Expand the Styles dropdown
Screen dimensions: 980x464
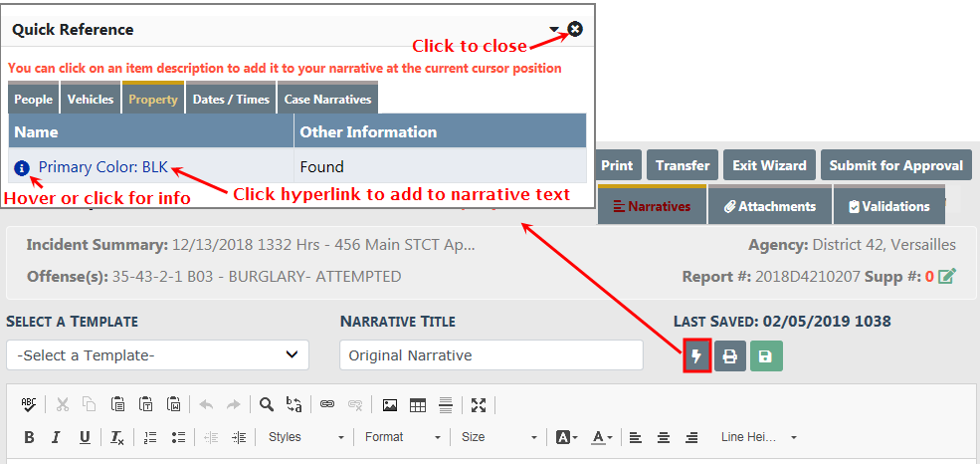point(305,437)
